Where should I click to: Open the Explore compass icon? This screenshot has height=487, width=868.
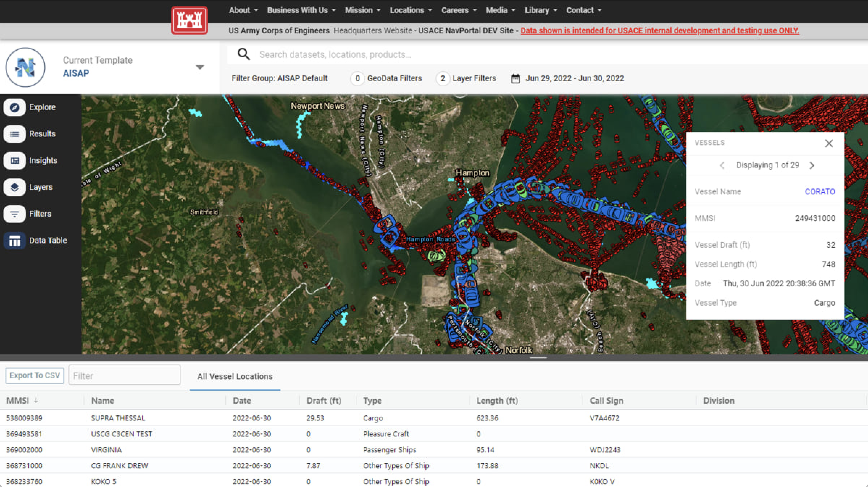(14, 107)
